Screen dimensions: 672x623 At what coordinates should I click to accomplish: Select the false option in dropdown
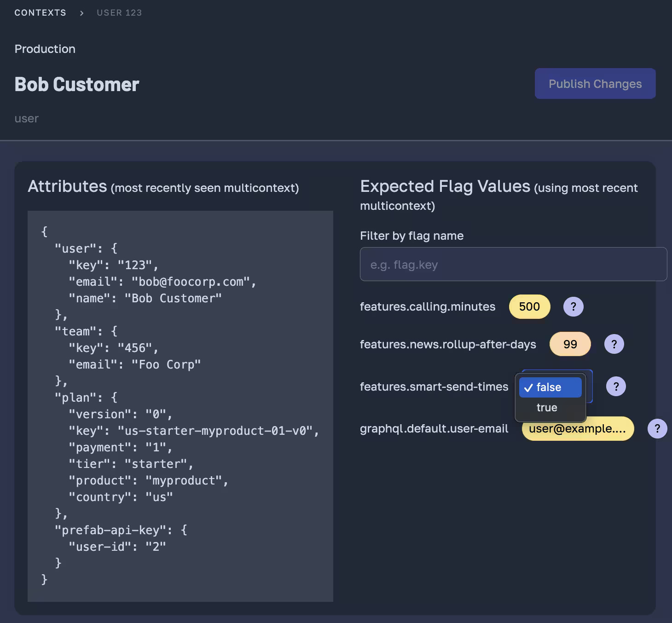click(550, 387)
